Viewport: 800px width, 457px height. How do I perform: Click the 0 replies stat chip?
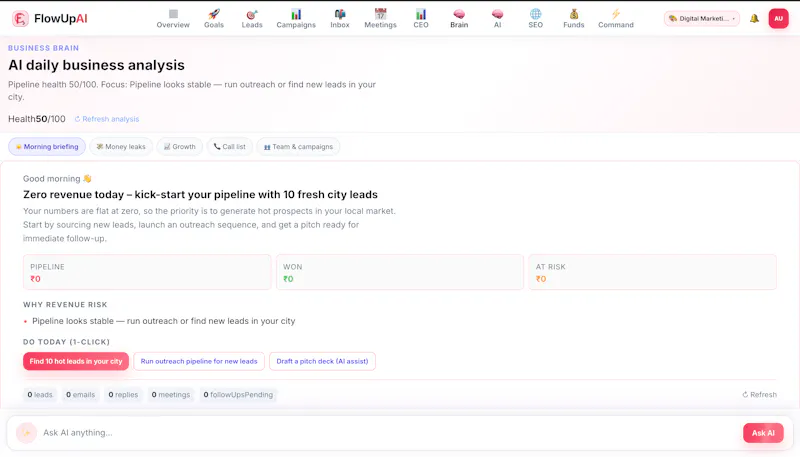(x=123, y=395)
